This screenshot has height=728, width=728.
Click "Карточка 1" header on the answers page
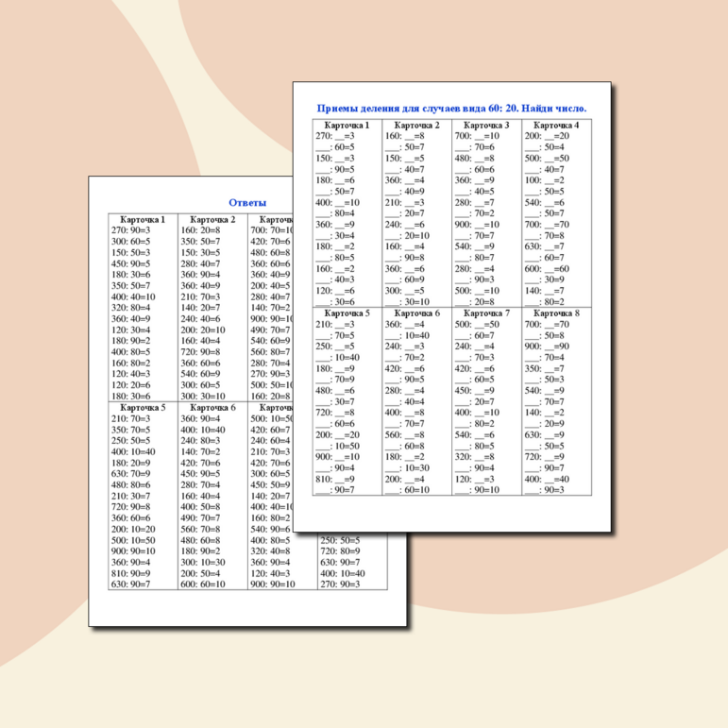[143, 219]
